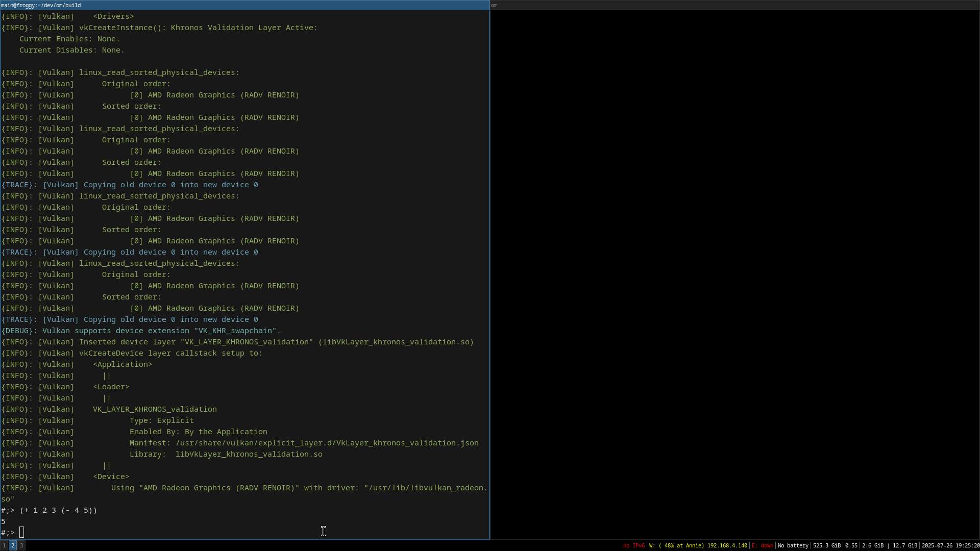
Task: Click the '525.3 GiB' disk space entry
Action: [826, 546]
